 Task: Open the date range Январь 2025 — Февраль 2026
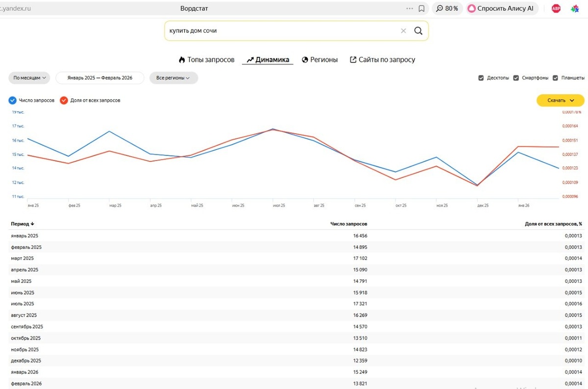[100, 78]
